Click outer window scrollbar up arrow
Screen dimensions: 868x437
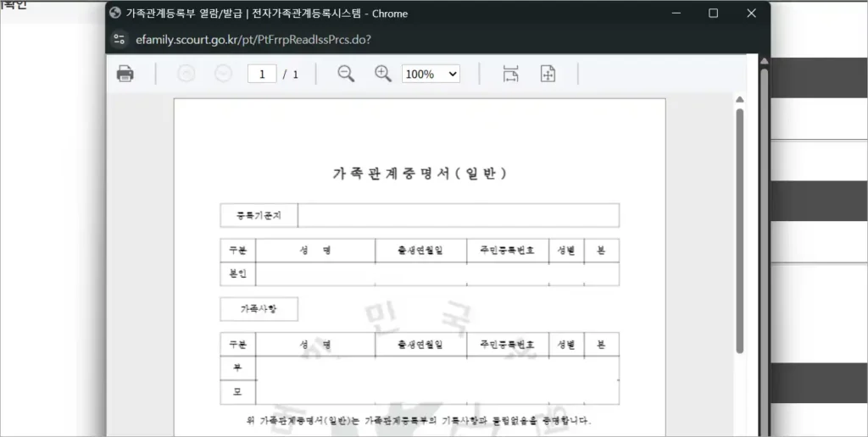coord(765,60)
